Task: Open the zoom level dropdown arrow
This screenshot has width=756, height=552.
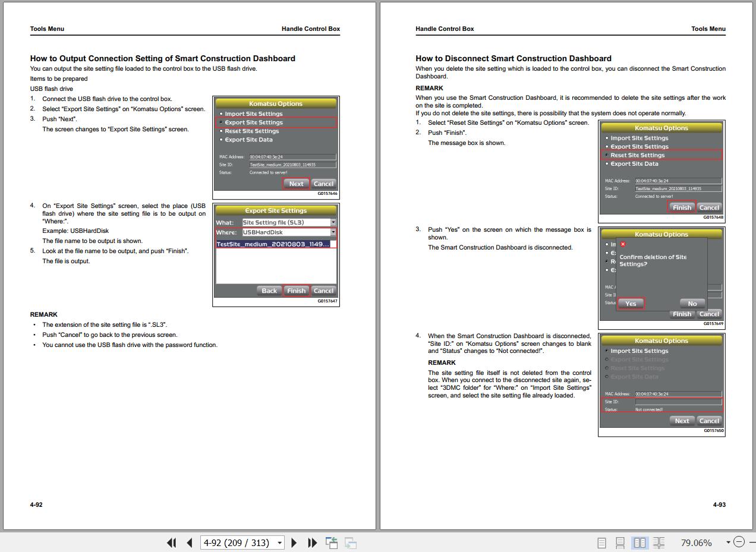Action: (x=728, y=542)
